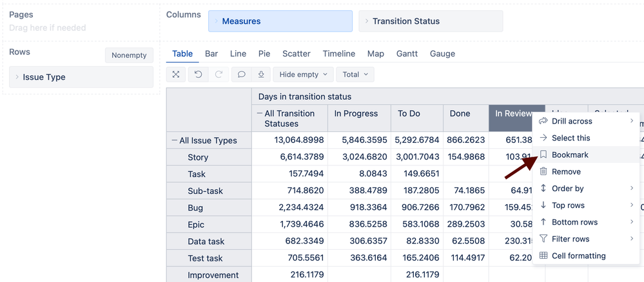Switch to the Gauge tab
Screen dimensions: 644x282
(x=442, y=54)
